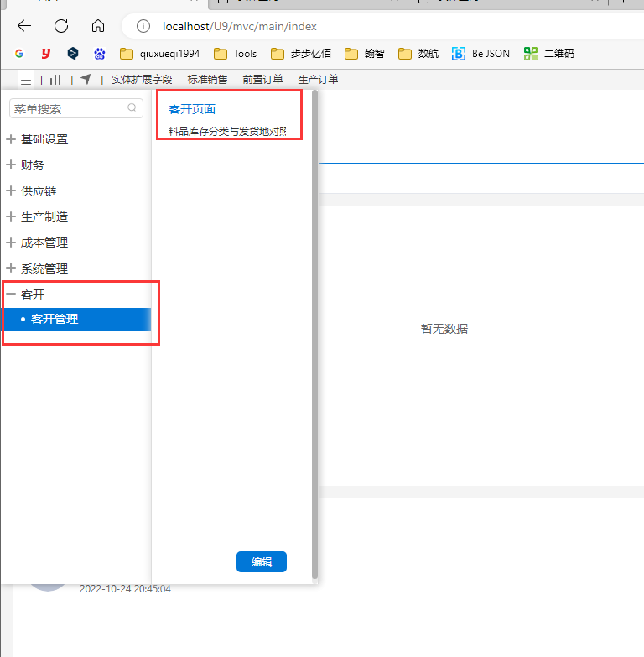
Task: Click the bar chart icon in app toolbar
Action: pyautogui.click(x=55, y=80)
